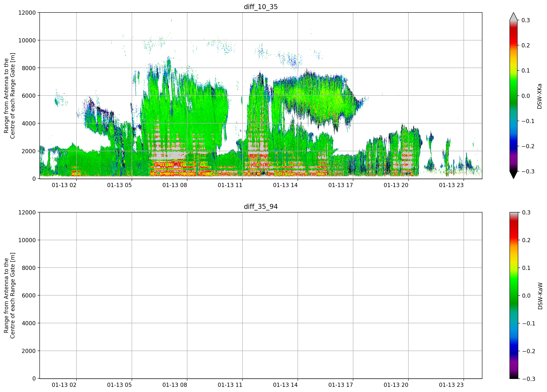Click the diff_10_35 plot title
This screenshot has width=547, height=392.
[x=261, y=7]
